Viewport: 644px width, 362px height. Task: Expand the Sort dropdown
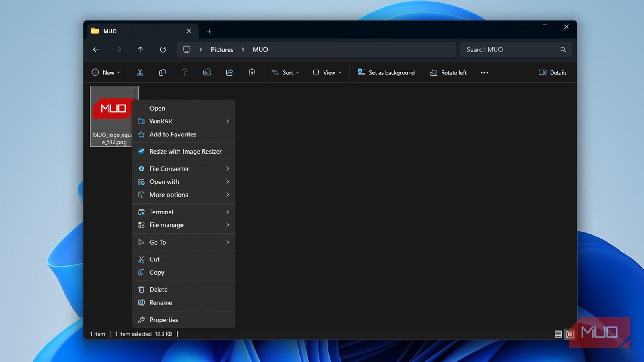tap(285, 72)
